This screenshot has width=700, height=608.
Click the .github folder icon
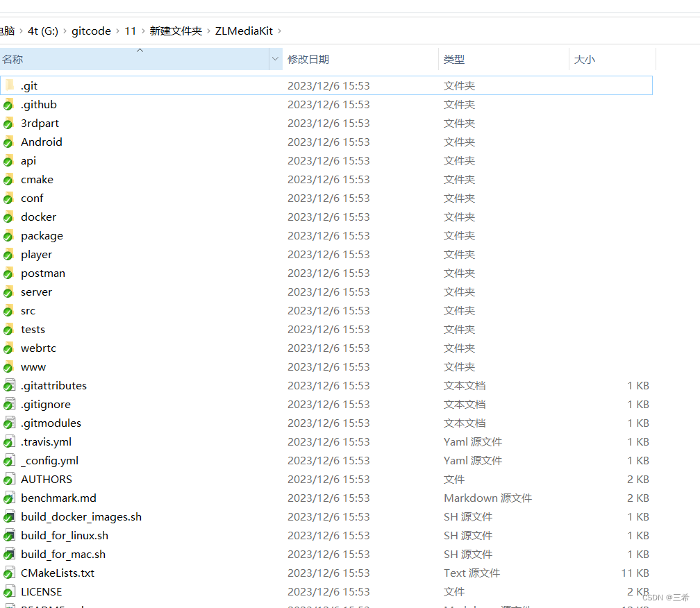pos(9,104)
